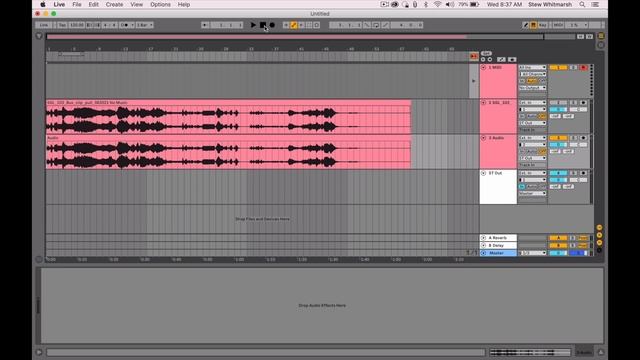Collapse the 1 MIDI track

pyautogui.click(x=483, y=67)
